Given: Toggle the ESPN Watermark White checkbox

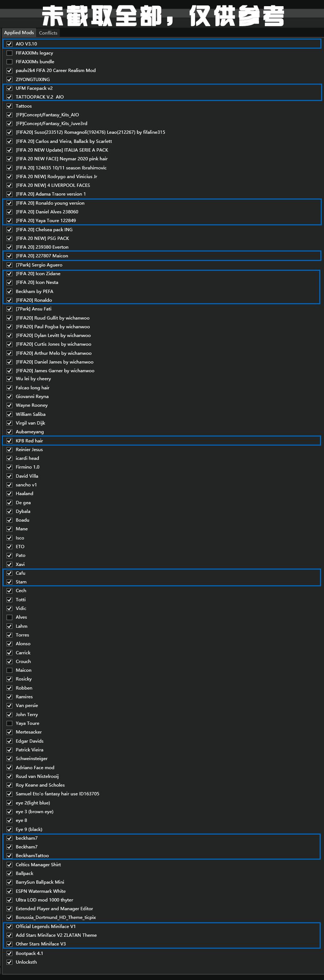Looking at the screenshot, I should 9,891.
